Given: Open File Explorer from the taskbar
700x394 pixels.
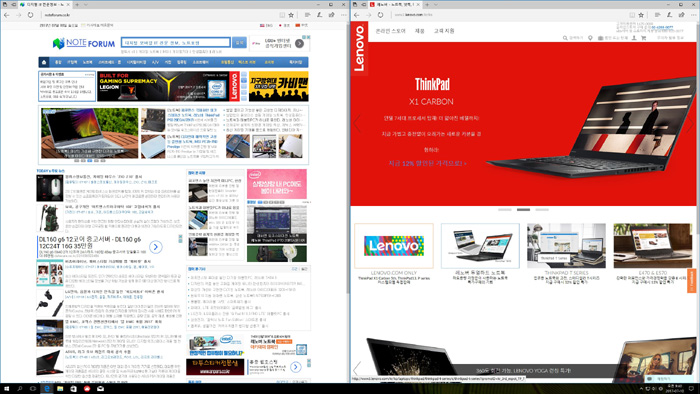Looking at the screenshot, I should [60, 389].
